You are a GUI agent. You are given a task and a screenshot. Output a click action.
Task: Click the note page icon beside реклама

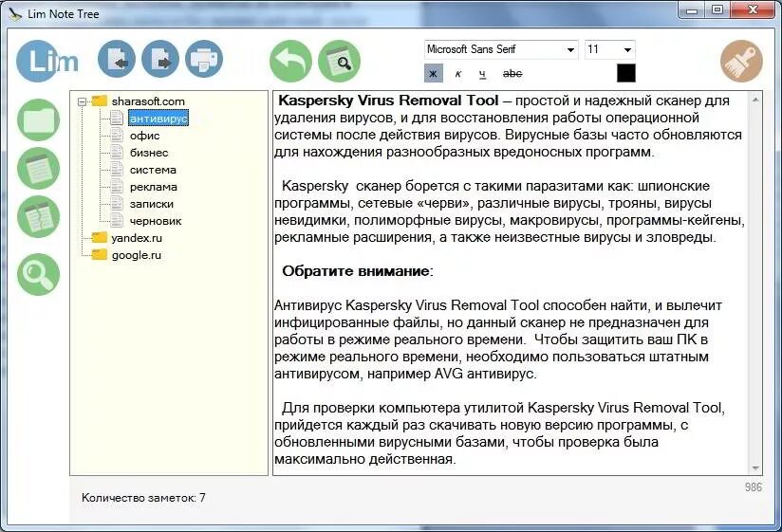[117, 186]
